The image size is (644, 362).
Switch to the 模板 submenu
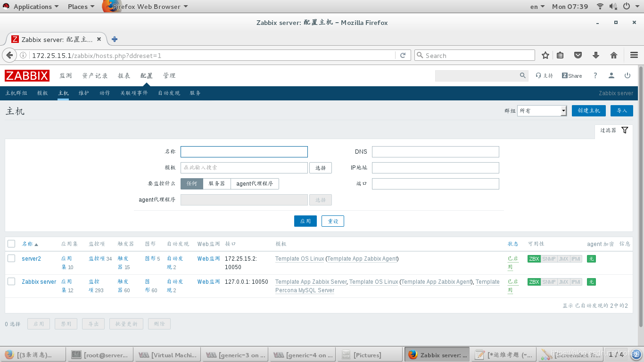[x=42, y=93]
